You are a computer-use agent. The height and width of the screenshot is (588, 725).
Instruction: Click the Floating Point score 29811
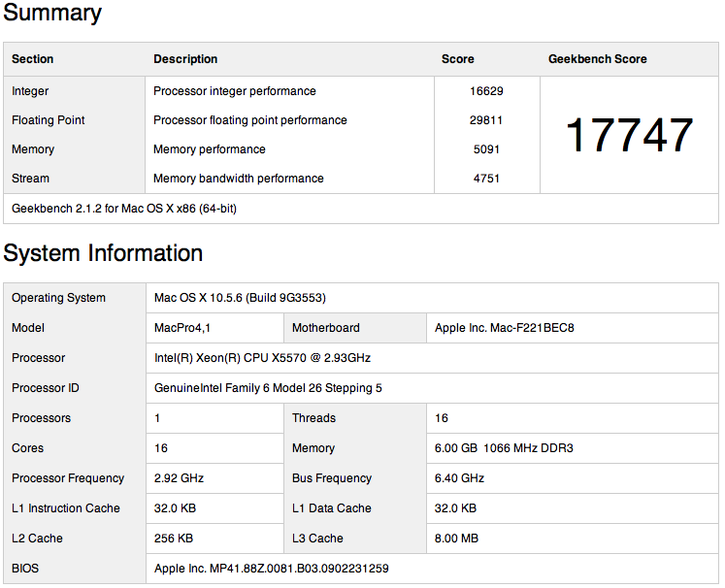tap(486, 120)
